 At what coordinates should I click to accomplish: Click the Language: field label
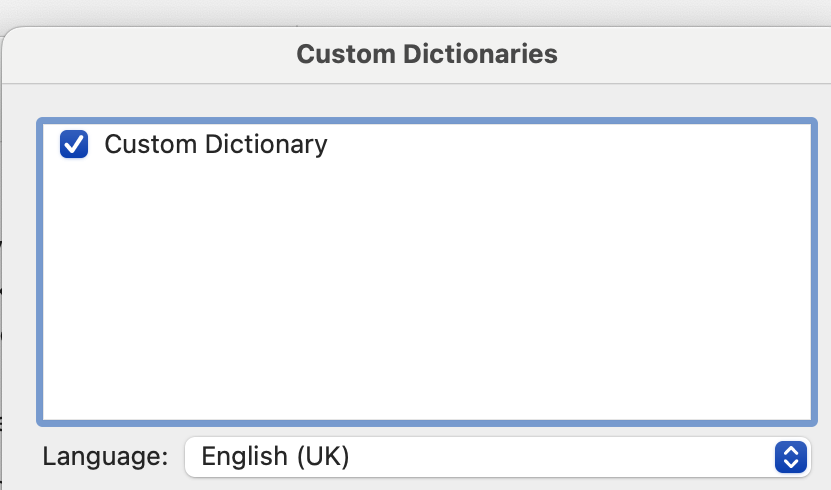tap(106, 458)
